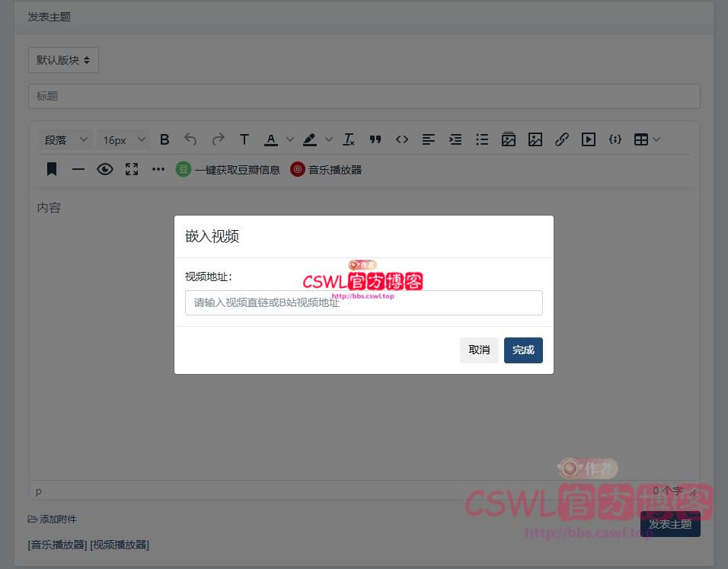The height and width of the screenshot is (569, 728).
Task: Open the insert video play icon
Action: pos(589,139)
